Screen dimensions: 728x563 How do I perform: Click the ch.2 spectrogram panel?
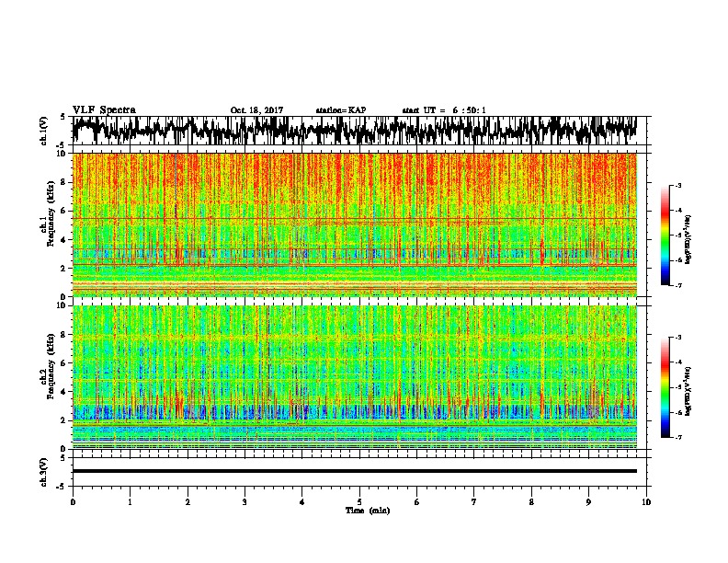pos(355,377)
